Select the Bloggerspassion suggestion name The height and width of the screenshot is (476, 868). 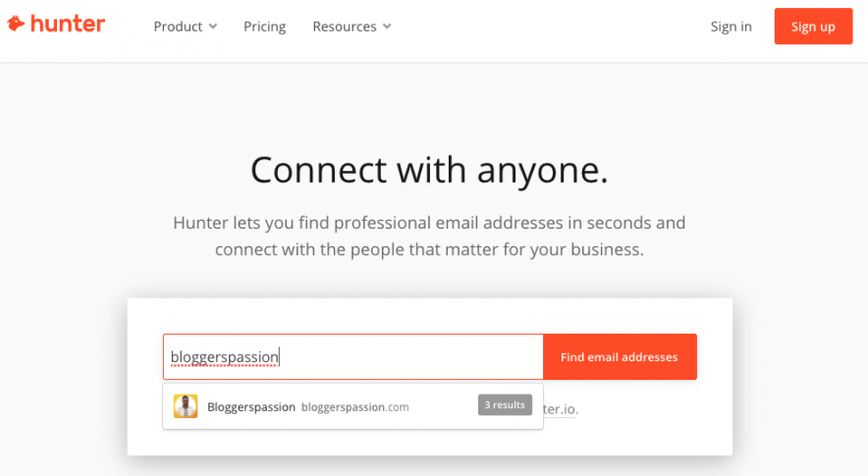tap(251, 406)
